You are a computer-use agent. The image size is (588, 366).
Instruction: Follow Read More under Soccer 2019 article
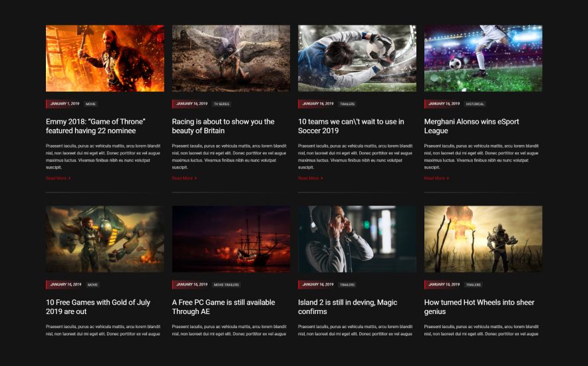click(x=310, y=178)
